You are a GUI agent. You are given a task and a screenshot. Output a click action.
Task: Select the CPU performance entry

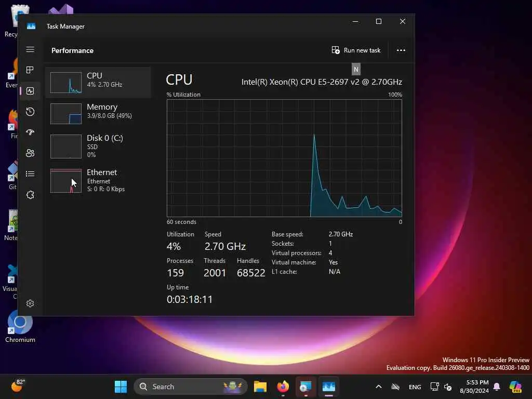(98, 83)
